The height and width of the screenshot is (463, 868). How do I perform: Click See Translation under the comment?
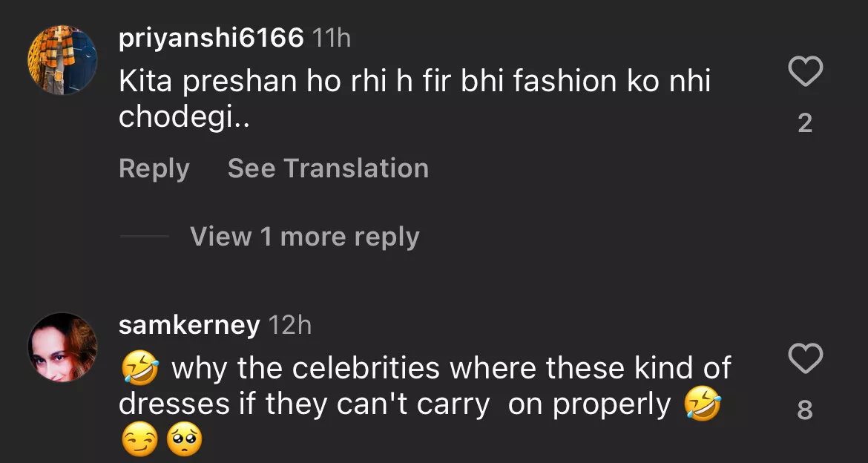pyautogui.click(x=328, y=168)
